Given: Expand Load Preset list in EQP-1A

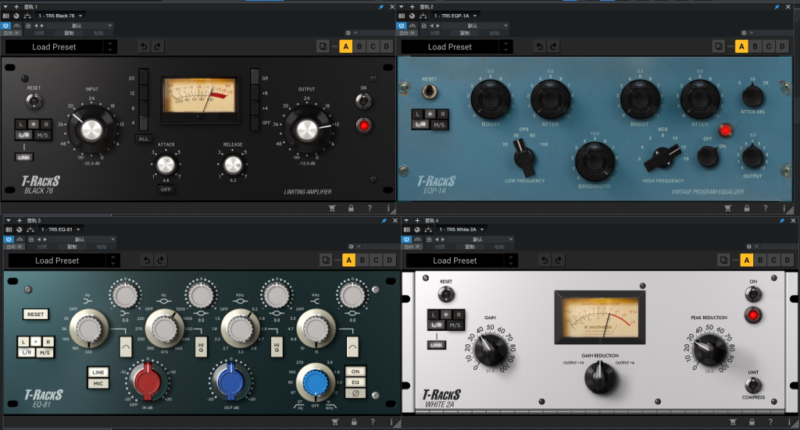Looking at the screenshot, I should point(448,47).
